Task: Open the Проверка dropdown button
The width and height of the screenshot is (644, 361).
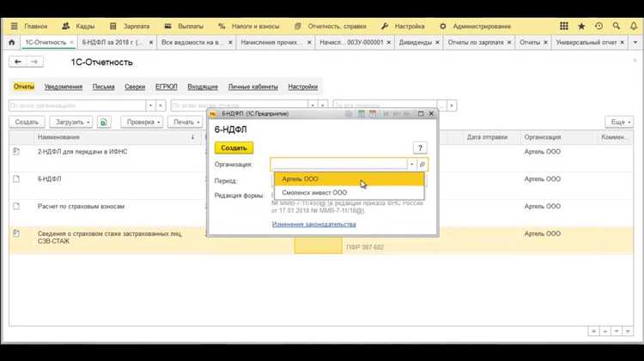Action: (142, 123)
